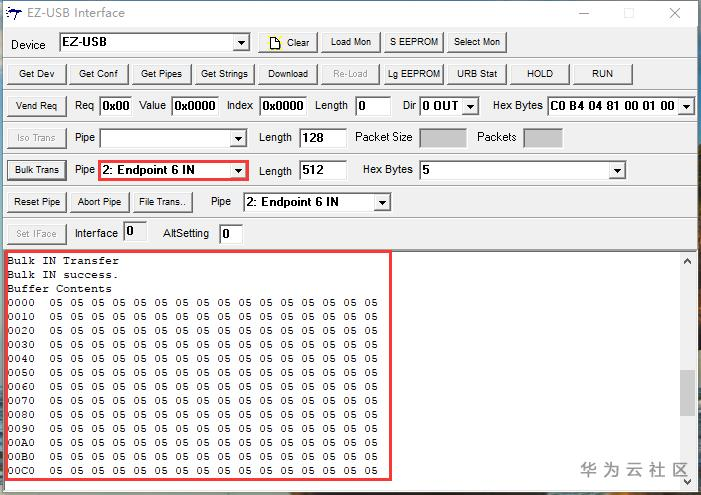
Task: Click the Req field showing 0x00
Action: tap(115, 106)
